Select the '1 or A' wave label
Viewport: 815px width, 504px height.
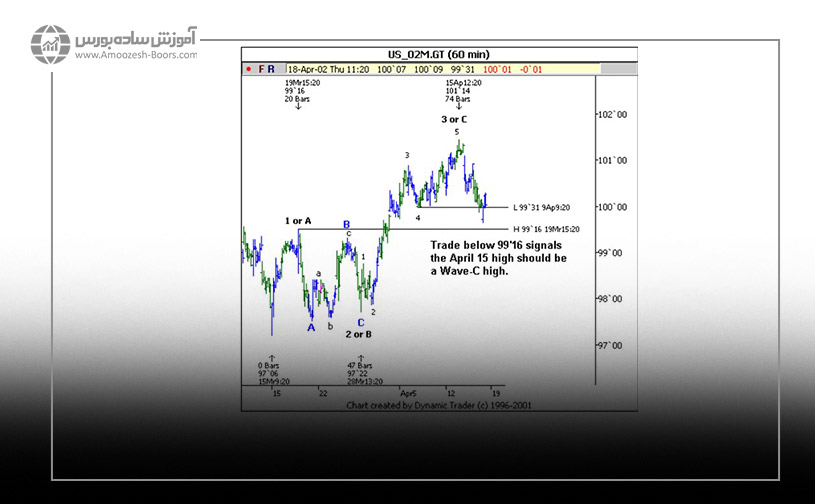click(297, 220)
